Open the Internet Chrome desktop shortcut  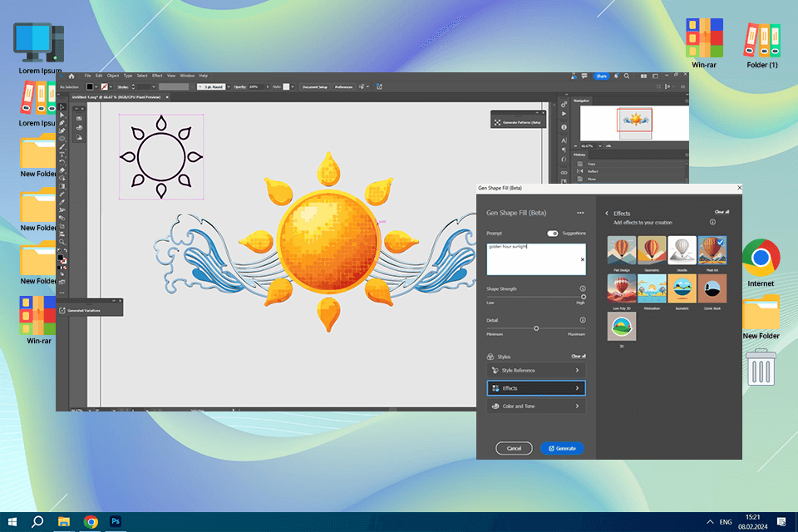(761, 263)
